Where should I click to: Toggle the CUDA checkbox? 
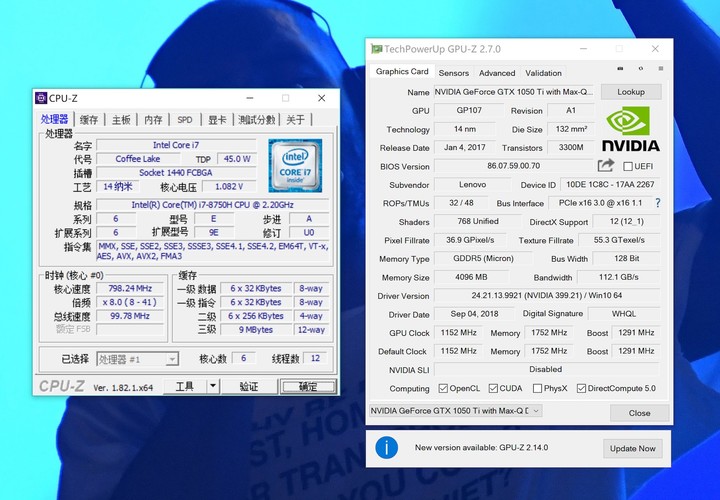click(x=493, y=388)
